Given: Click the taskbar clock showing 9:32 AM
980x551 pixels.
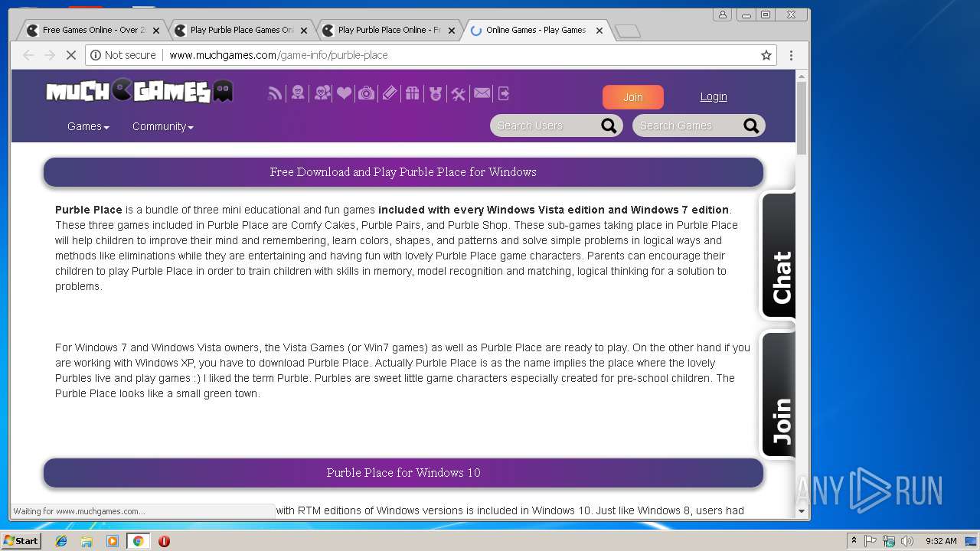Looking at the screenshot, I should [x=941, y=541].
